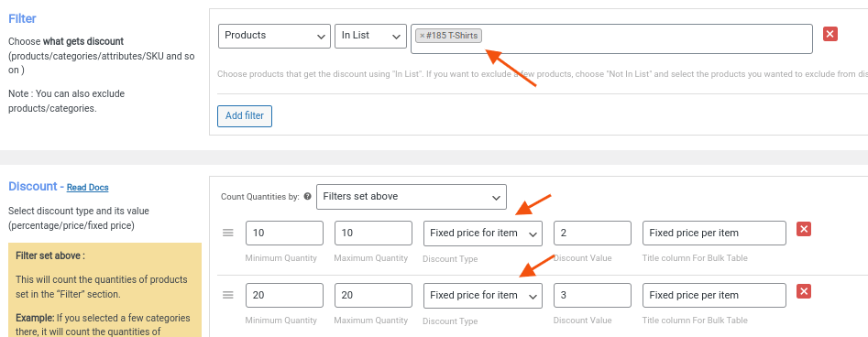
Task: Click Discount Value field showing 2
Action: (x=592, y=233)
